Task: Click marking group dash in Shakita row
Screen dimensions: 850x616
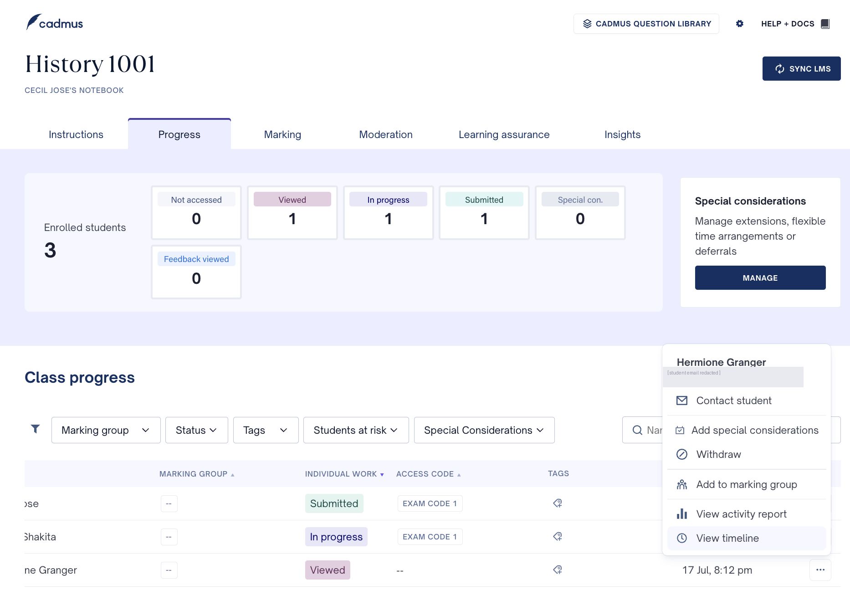Action: click(169, 537)
